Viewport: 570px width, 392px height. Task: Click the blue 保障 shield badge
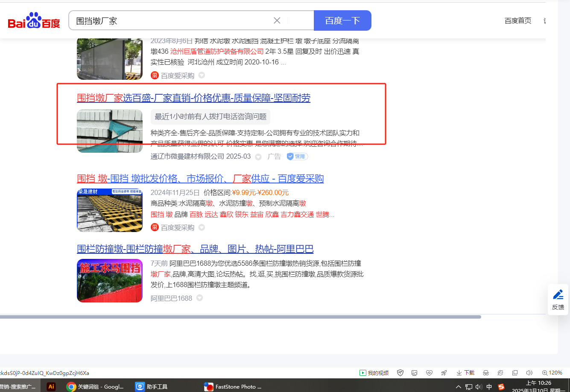click(x=297, y=157)
